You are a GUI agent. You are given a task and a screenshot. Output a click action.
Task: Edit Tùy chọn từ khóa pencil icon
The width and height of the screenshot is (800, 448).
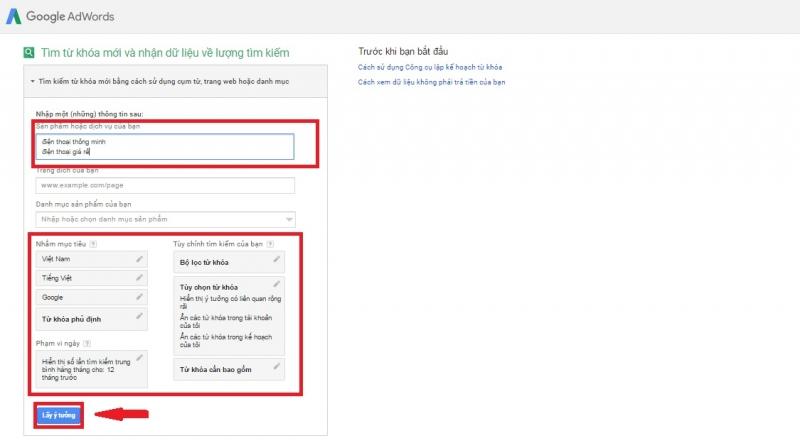[x=277, y=284]
